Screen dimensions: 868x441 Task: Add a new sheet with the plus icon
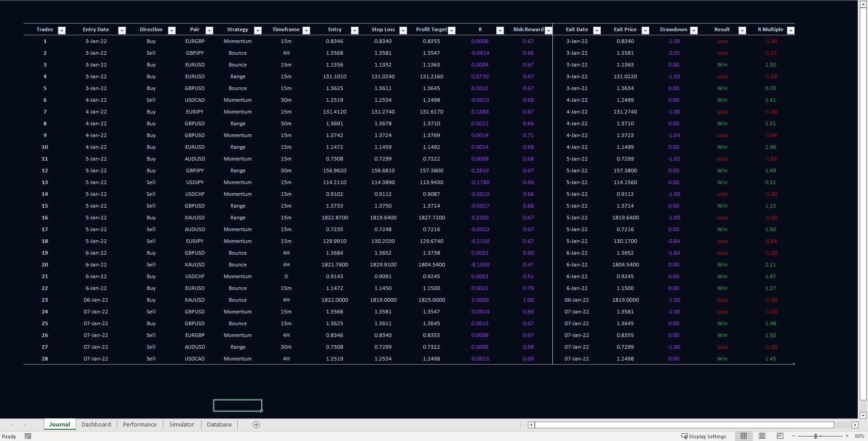255,424
